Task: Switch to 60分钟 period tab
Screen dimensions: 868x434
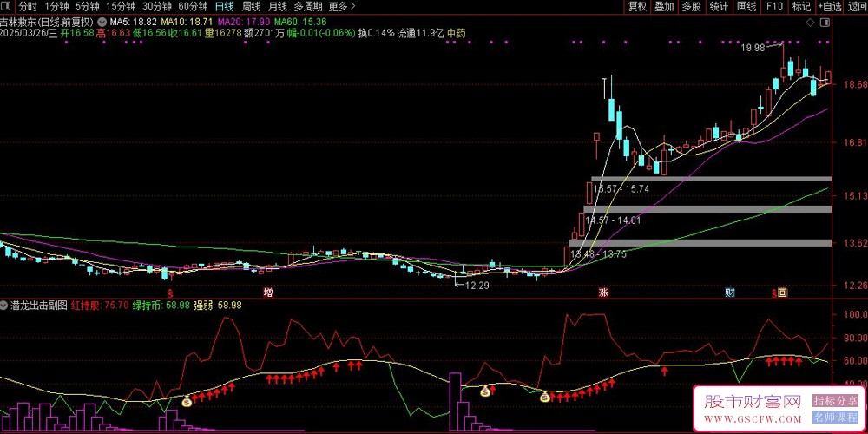Action: click(193, 7)
